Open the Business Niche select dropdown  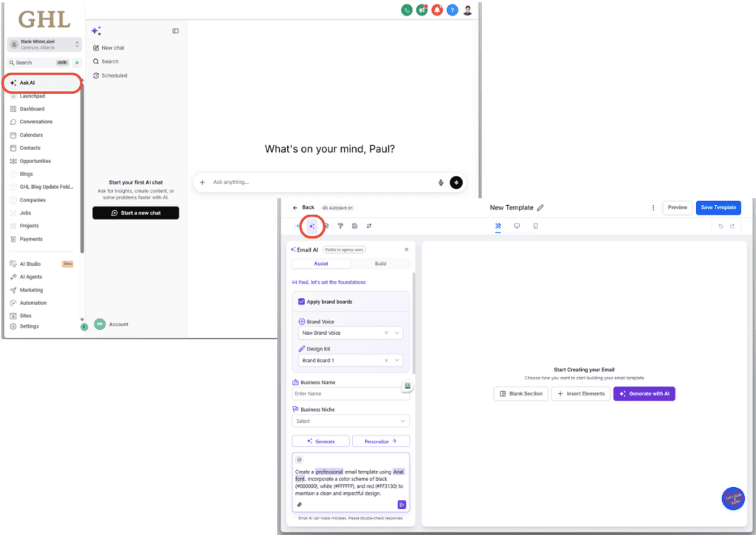351,421
